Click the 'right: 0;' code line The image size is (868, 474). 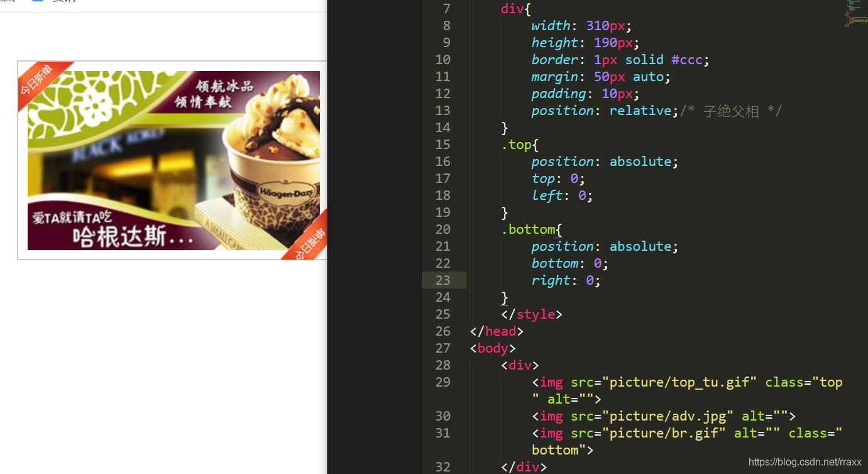click(566, 280)
